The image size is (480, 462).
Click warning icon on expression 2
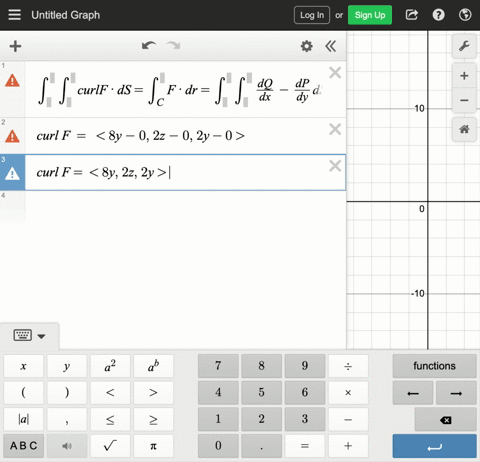coord(12,136)
